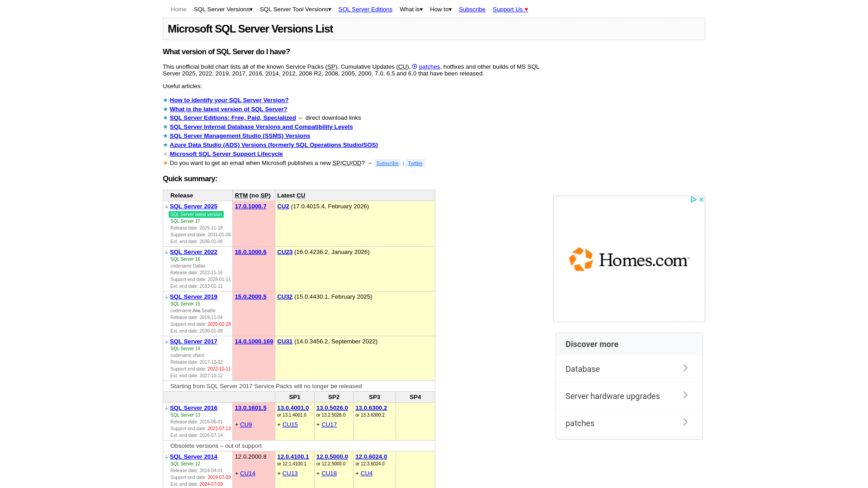This screenshot has width=868, height=488.
Task: Open SQL Server 2014 SP3 build 12.0.6024.0
Action: (x=371, y=457)
